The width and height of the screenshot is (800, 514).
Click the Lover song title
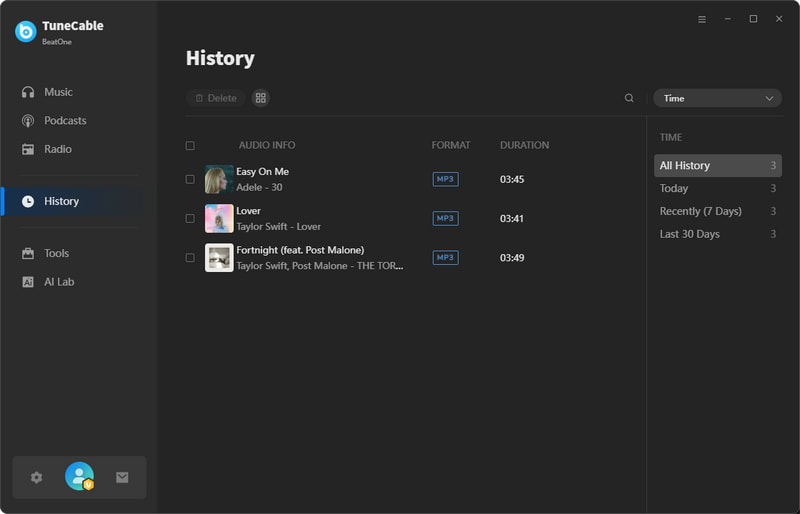pos(248,211)
